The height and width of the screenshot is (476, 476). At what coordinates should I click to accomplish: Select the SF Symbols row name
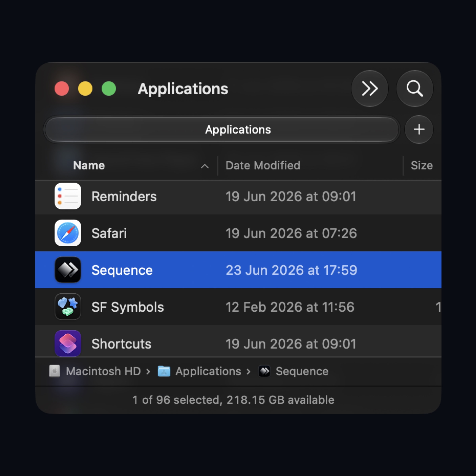128,307
